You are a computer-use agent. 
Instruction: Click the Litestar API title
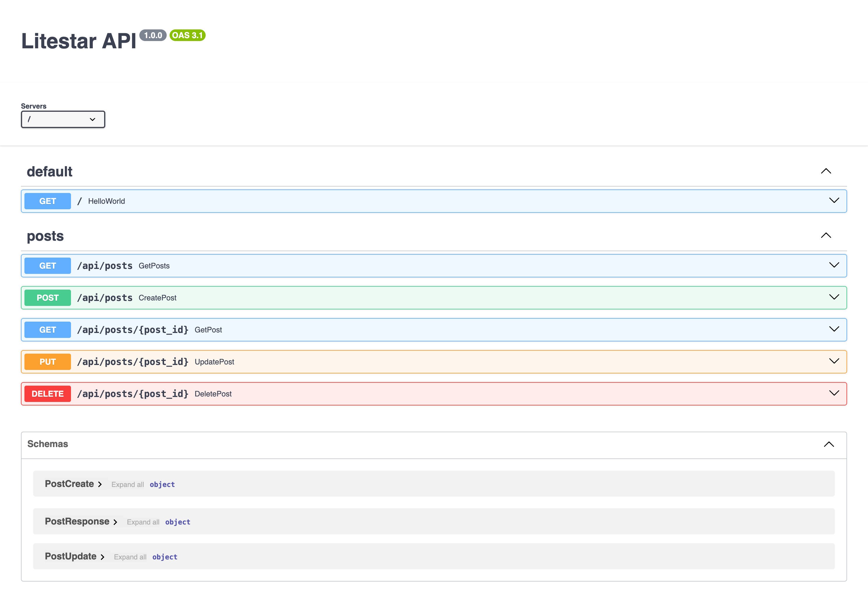tap(79, 41)
